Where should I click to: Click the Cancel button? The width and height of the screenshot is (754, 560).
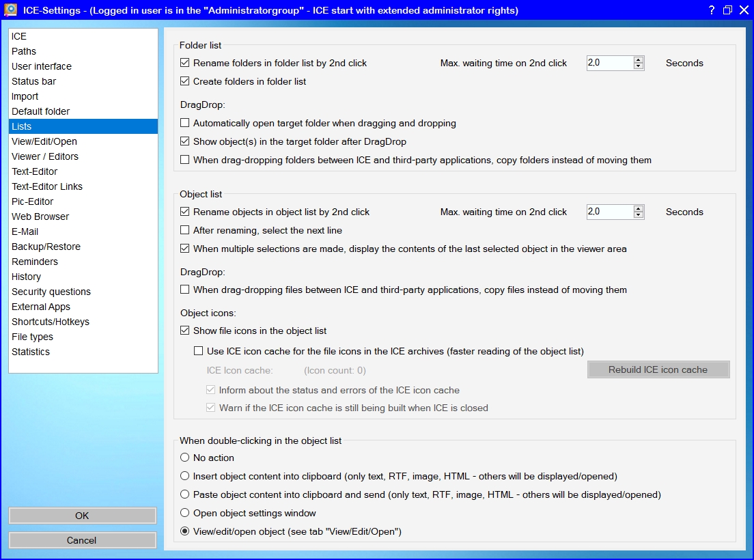82,540
